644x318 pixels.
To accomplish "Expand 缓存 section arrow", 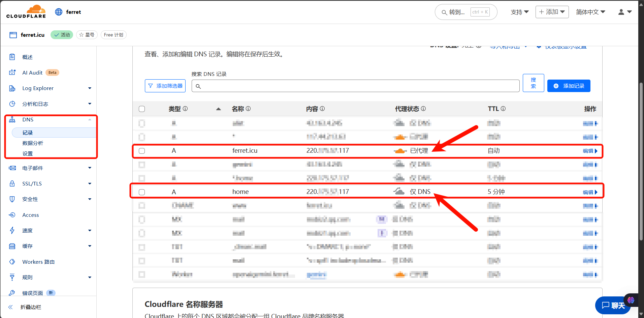I will (90, 246).
